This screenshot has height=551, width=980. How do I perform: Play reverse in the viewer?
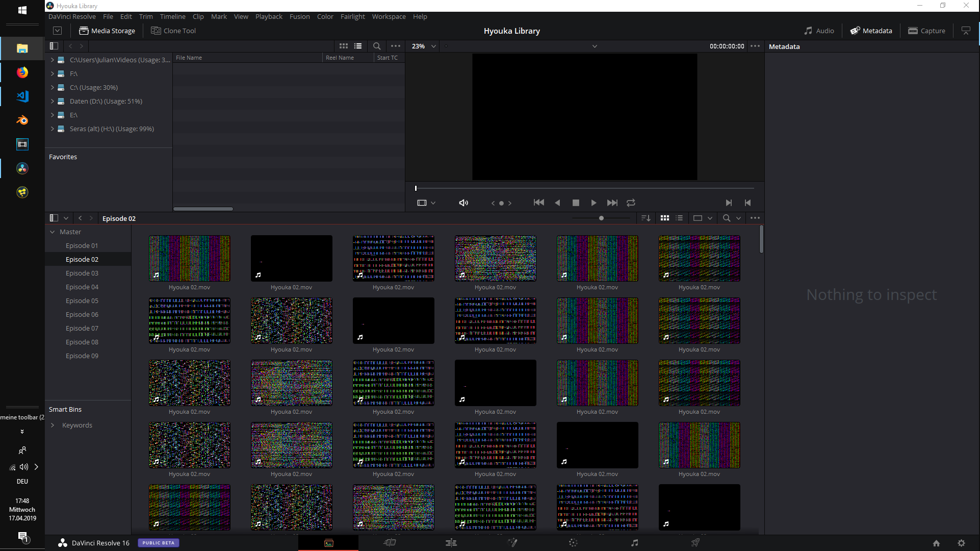pyautogui.click(x=557, y=203)
